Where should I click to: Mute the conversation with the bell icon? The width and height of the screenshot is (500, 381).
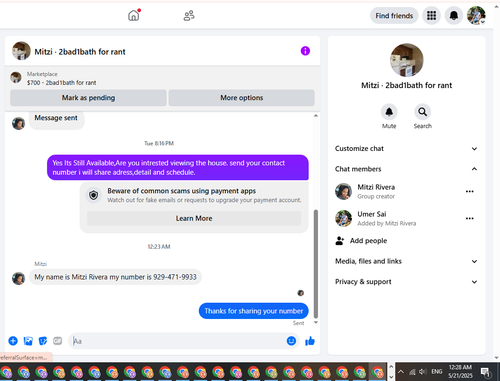[389, 112]
